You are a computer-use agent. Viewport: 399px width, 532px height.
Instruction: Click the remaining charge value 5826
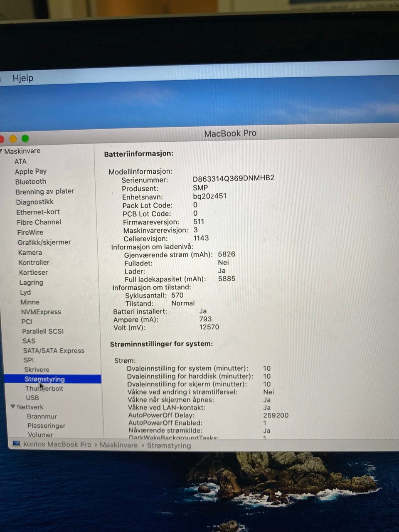pyautogui.click(x=227, y=254)
